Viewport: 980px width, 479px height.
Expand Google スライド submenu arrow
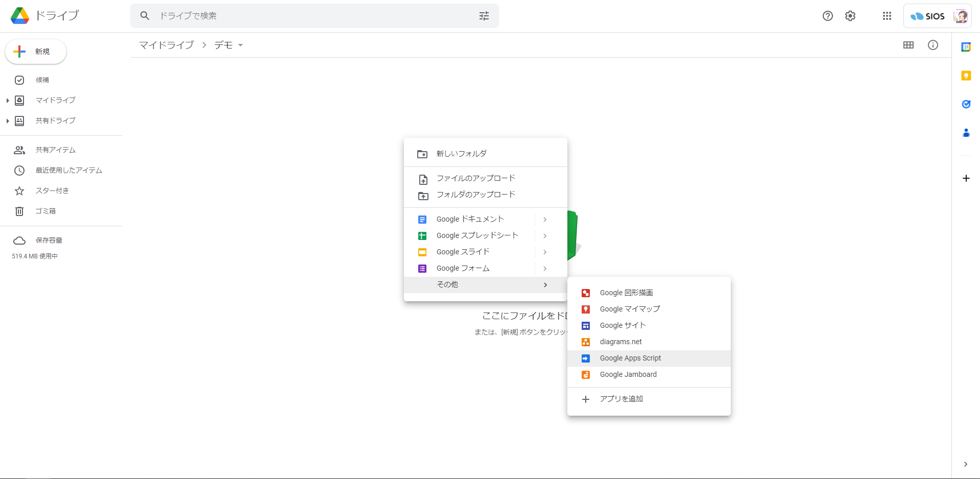point(545,252)
